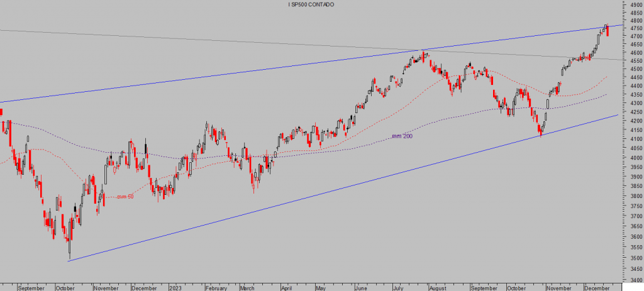Click the March label on time axis

click(247, 288)
